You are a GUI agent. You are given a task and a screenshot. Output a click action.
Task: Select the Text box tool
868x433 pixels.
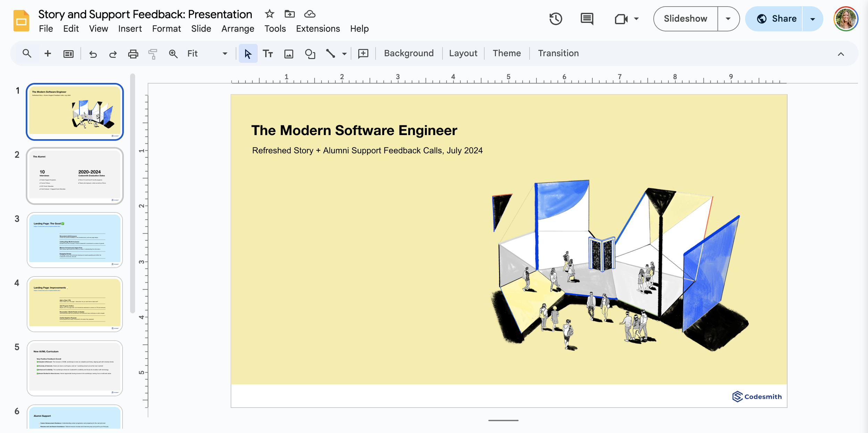(268, 53)
